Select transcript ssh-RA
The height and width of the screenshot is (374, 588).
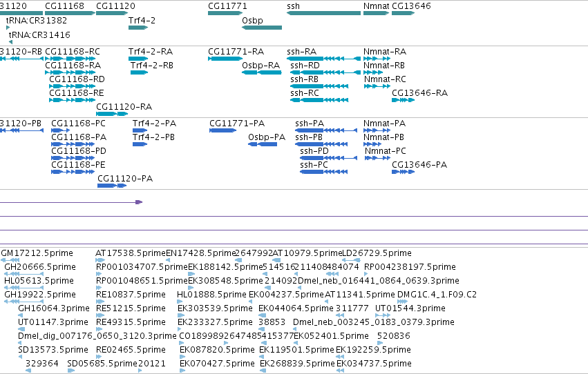tap(301, 52)
